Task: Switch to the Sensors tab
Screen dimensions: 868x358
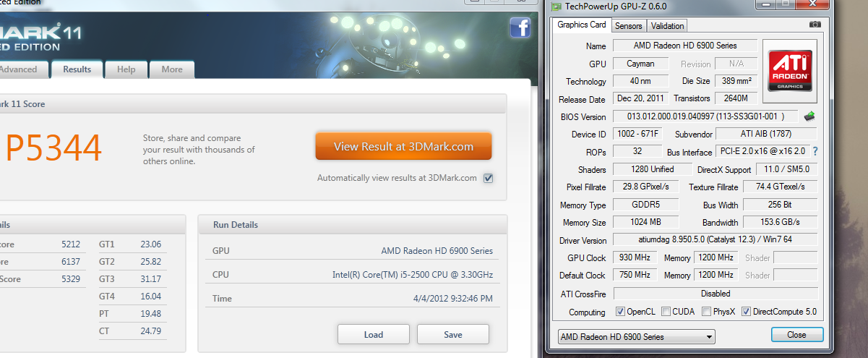Action: 628,25
